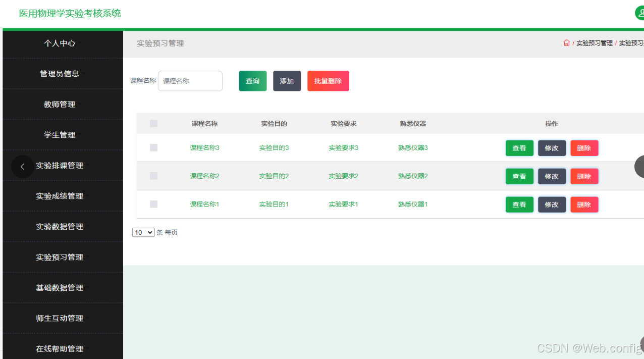The width and height of the screenshot is (644, 359).
Task: Click the 查询 search button
Action: [x=253, y=81]
